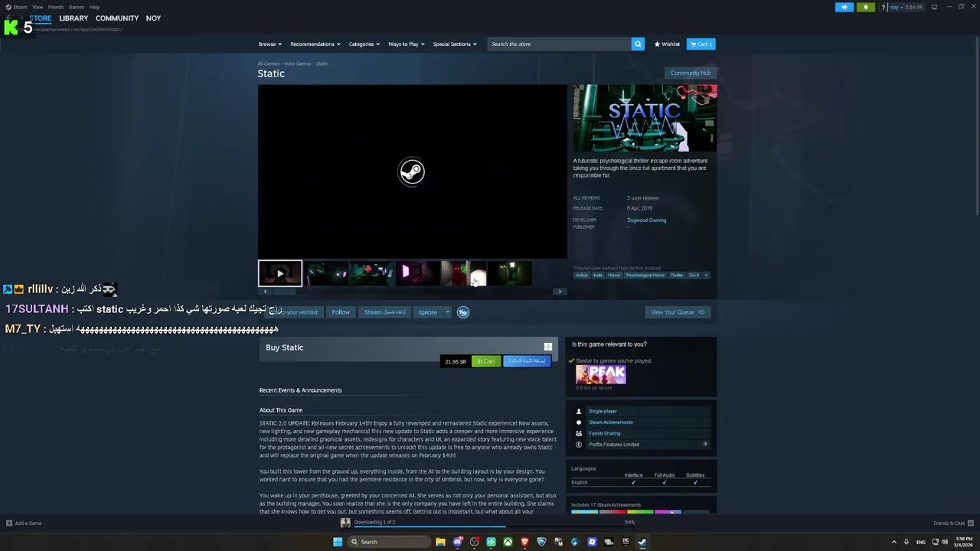Open the noy account dropdown

coord(906,7)
